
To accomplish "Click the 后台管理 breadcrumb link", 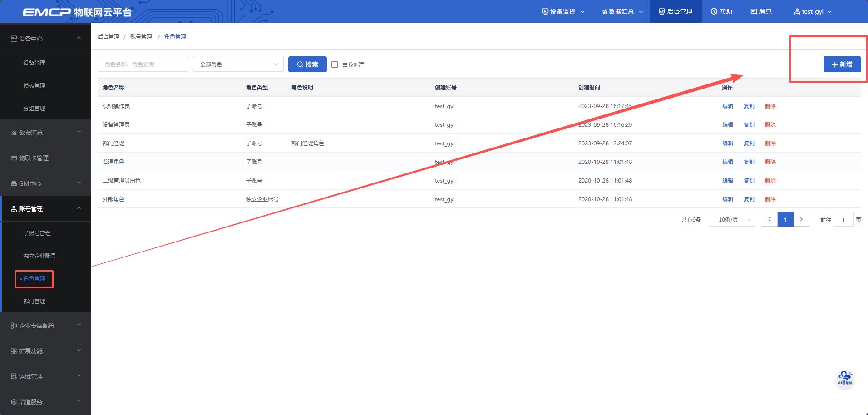I will tap(108, 37).
